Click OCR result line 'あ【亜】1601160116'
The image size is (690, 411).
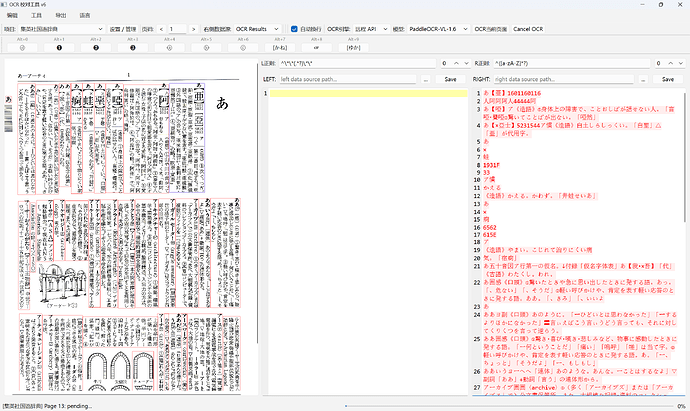click(512, 93)
